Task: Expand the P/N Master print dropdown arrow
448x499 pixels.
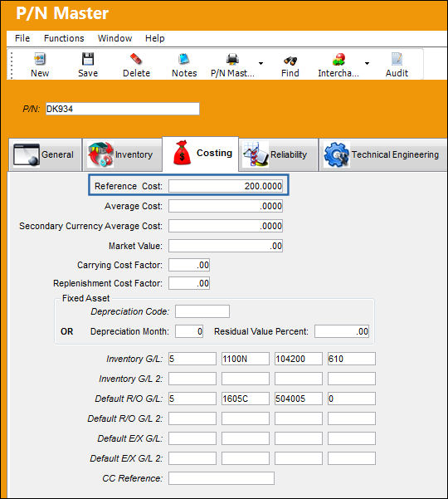Action: click(261, 63)
